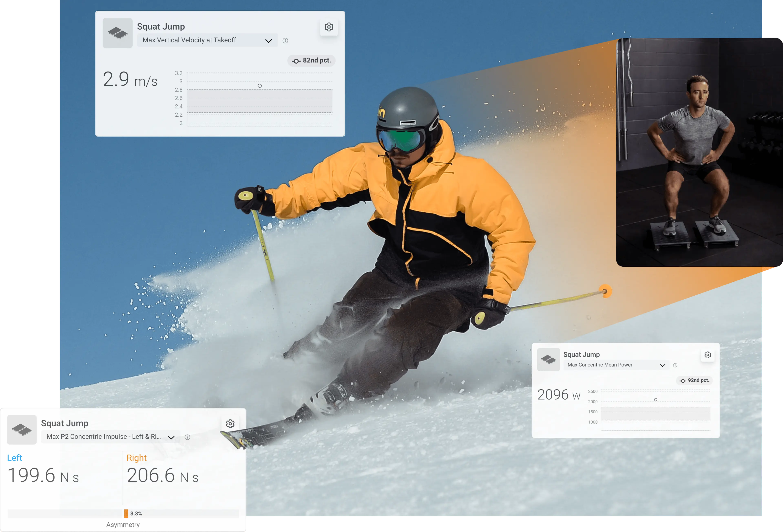Expand the Max Vertical Velocity at Takeoff dropdown
This screenshot has height=532, width=783.
pyautogui.click(x=207, y=40)
